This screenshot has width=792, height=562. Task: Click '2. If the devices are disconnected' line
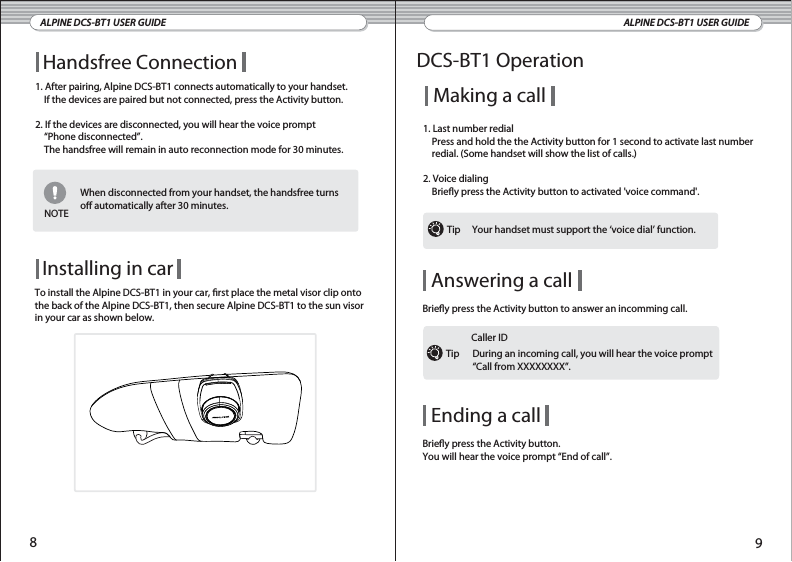point(176,125)
